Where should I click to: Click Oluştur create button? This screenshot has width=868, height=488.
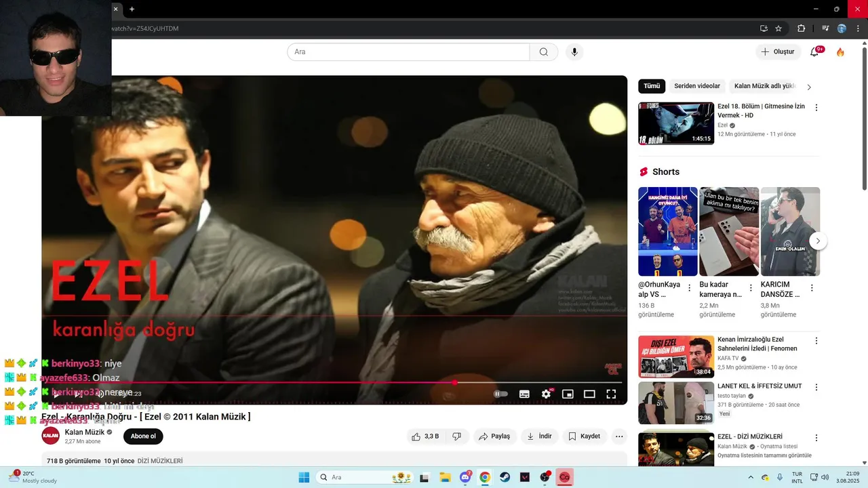(777, 52)
